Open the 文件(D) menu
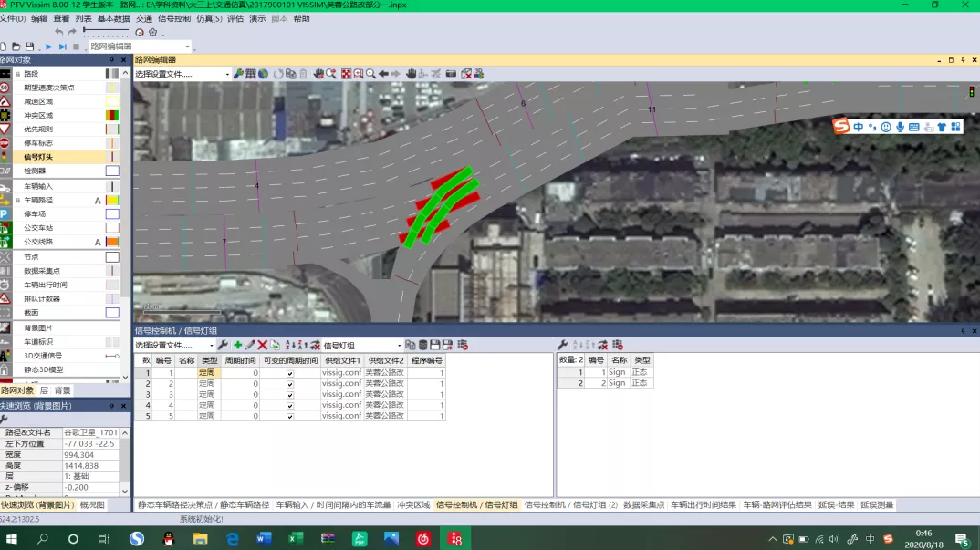Image resolution: width=980 pixels, height=550 pixels. coord(13,19)
